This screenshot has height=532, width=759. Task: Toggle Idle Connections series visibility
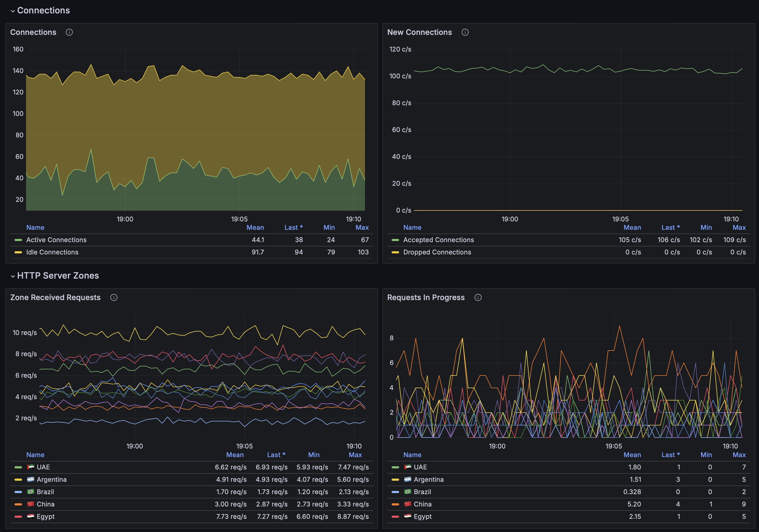tap(52, 252)
